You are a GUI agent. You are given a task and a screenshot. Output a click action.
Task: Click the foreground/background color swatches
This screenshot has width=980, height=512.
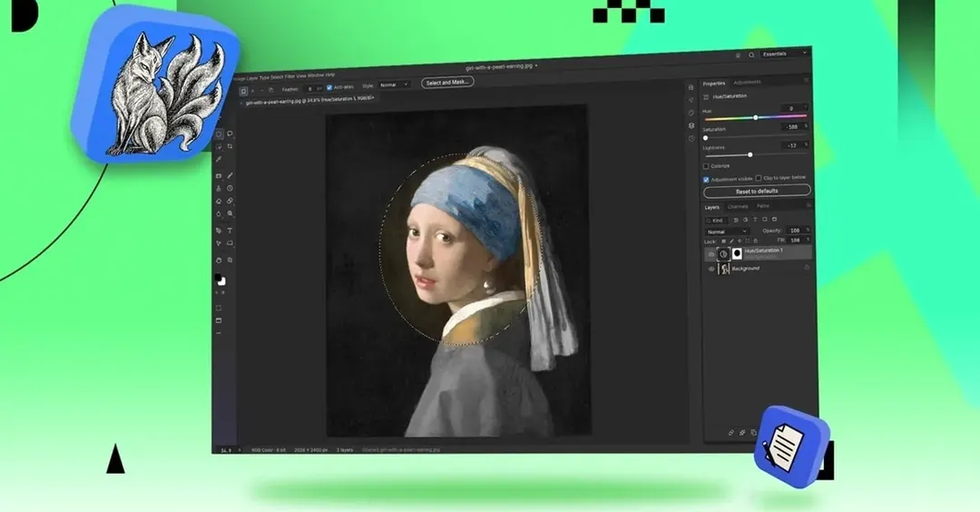[x=220, y=280]
